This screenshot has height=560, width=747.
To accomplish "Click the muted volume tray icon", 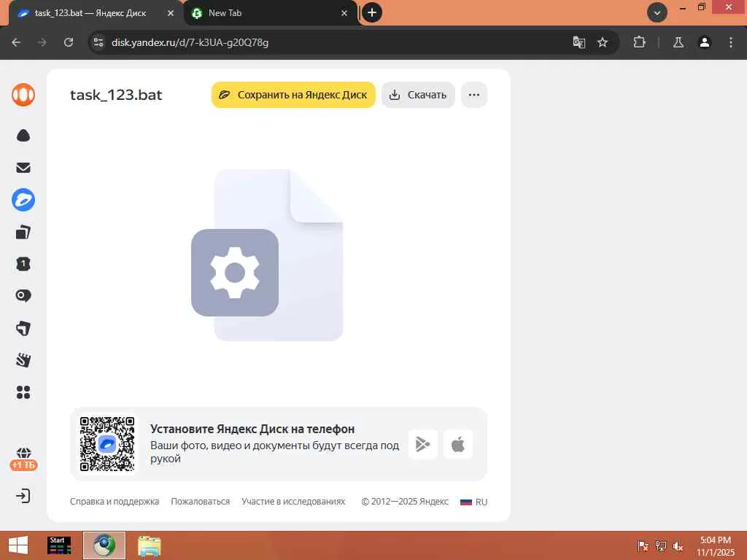I will pyautogui.click(x=678, y=546).
